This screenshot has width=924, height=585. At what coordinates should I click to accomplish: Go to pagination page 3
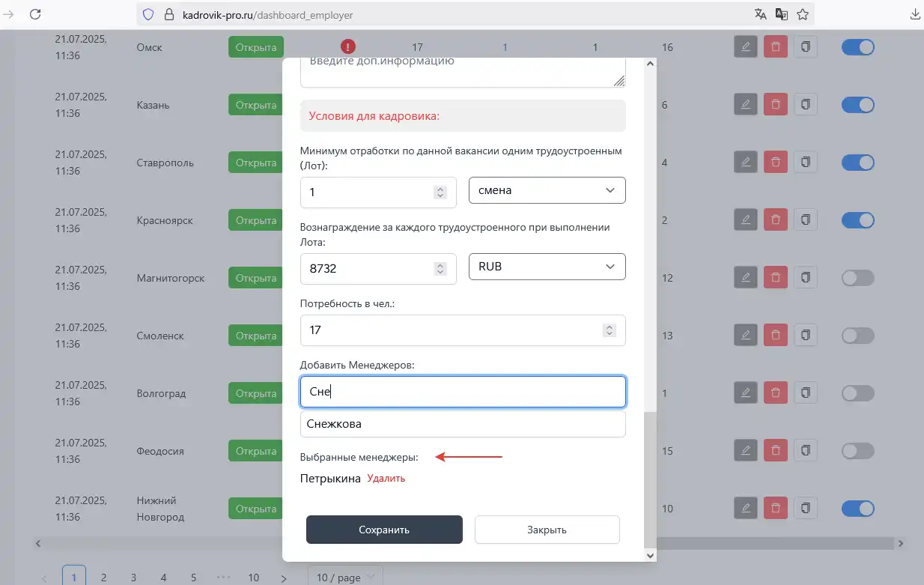coord(133,578)
